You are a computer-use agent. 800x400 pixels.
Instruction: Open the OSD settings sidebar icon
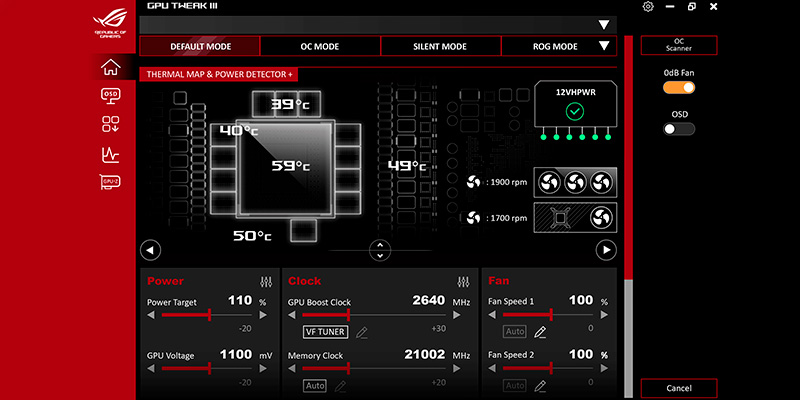coord(111,96)
